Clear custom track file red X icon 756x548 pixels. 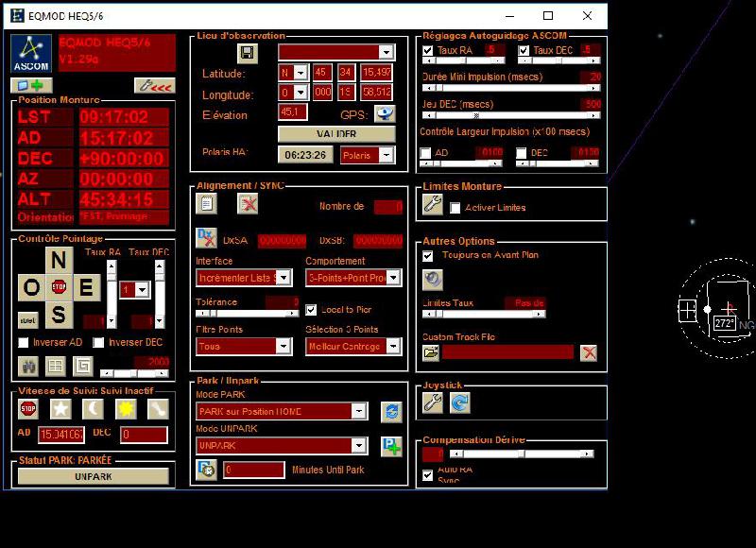tap(588, 352)
